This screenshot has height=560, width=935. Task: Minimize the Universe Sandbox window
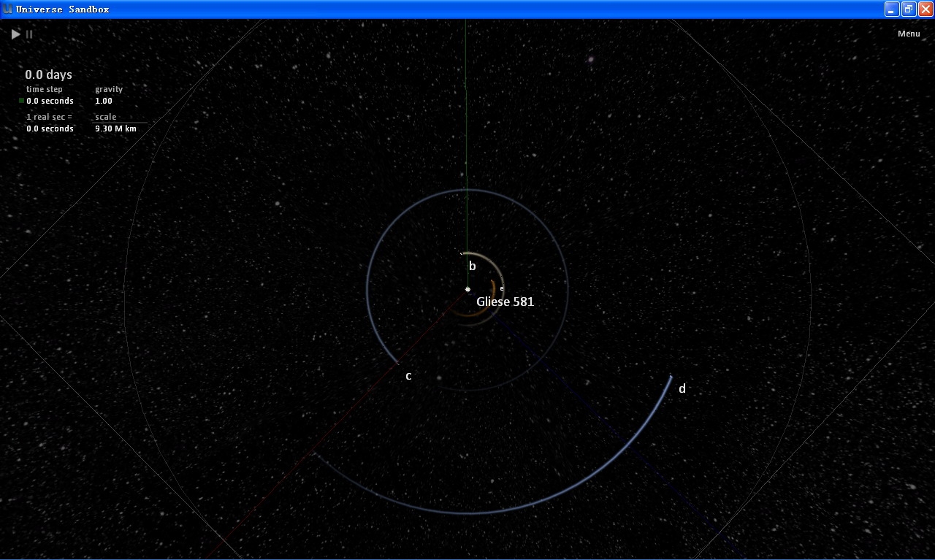tap(892, 9)
